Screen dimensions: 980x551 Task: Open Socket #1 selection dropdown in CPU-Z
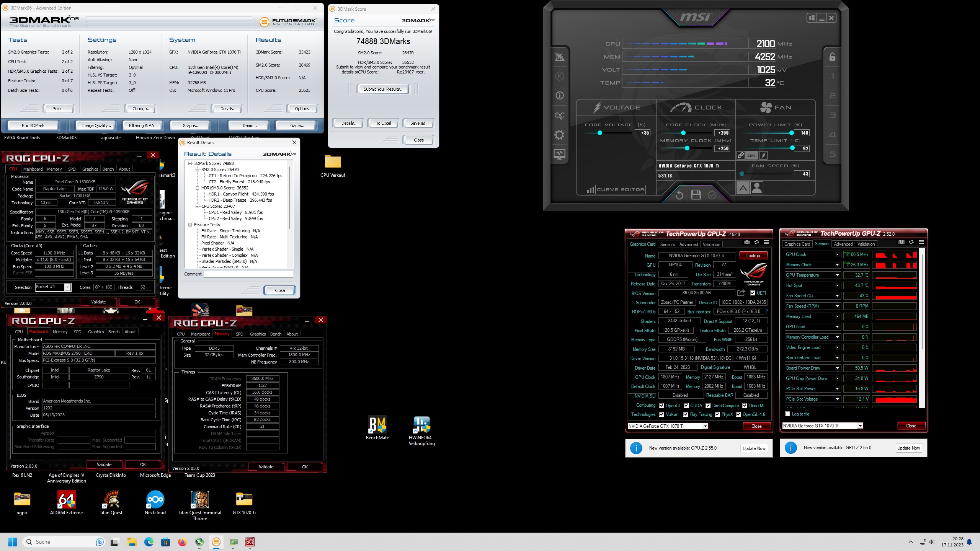tap(68, 287)
